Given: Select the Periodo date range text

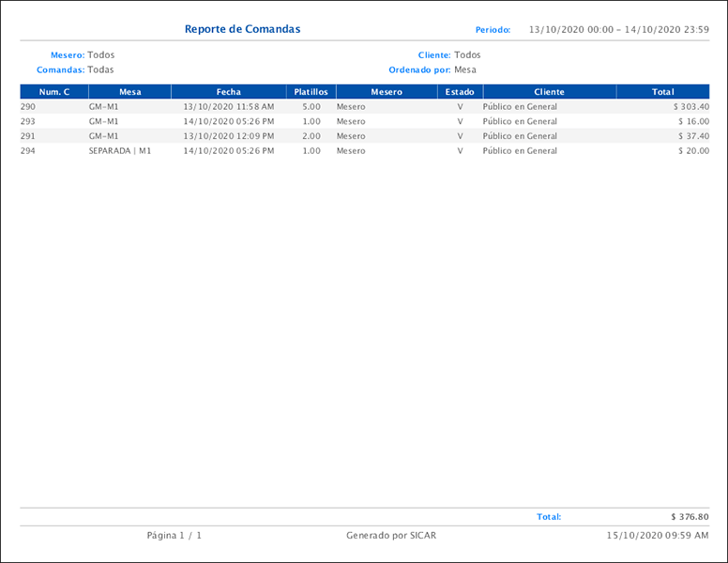Looking at the screenshot, I should tap(618, 30).
